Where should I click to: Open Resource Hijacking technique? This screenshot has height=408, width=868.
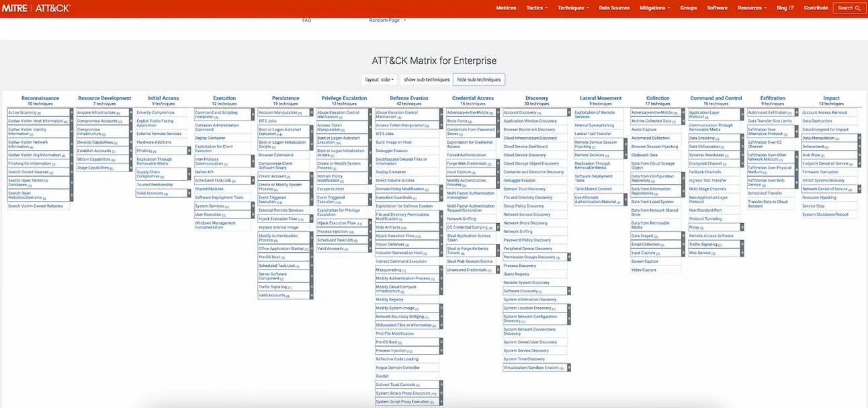(820, 198)
